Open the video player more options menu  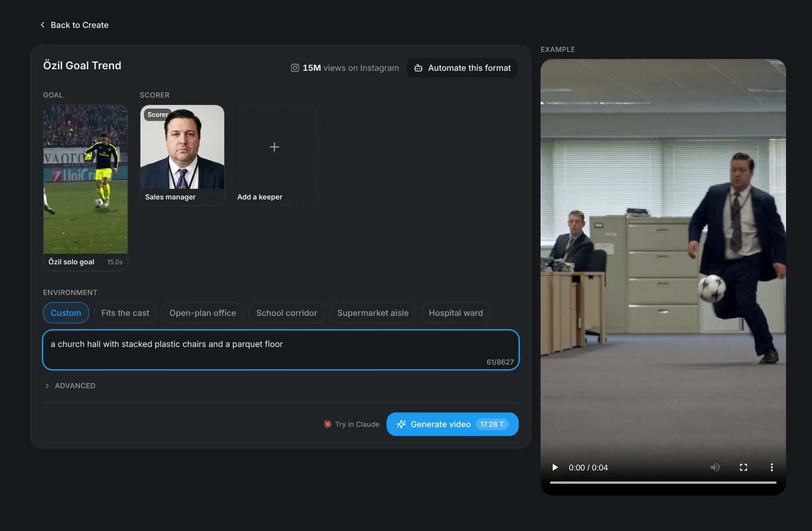772,468
